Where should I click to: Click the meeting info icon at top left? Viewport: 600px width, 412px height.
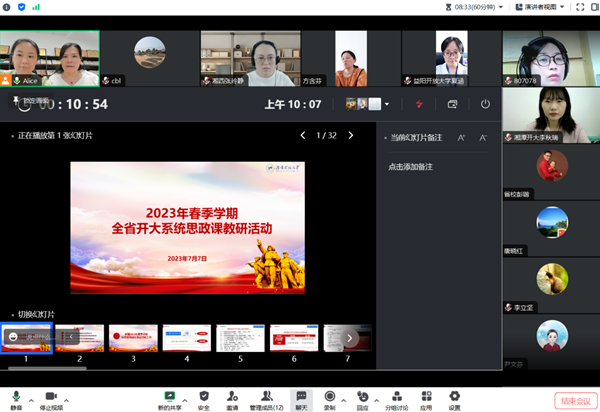point(7,7)
